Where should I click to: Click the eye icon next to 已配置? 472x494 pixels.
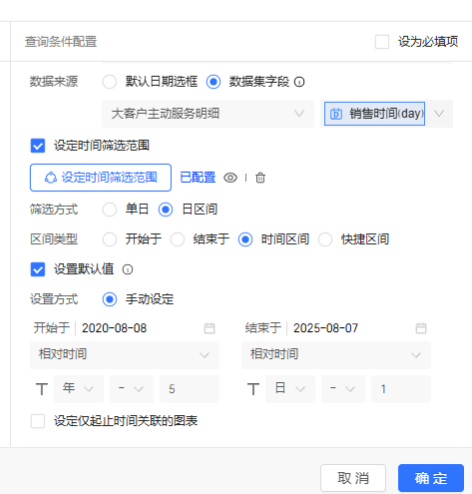pos(230,178)
